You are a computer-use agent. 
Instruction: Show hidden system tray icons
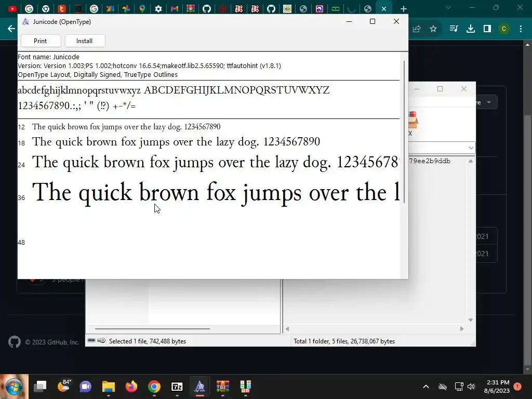point(426,387)
